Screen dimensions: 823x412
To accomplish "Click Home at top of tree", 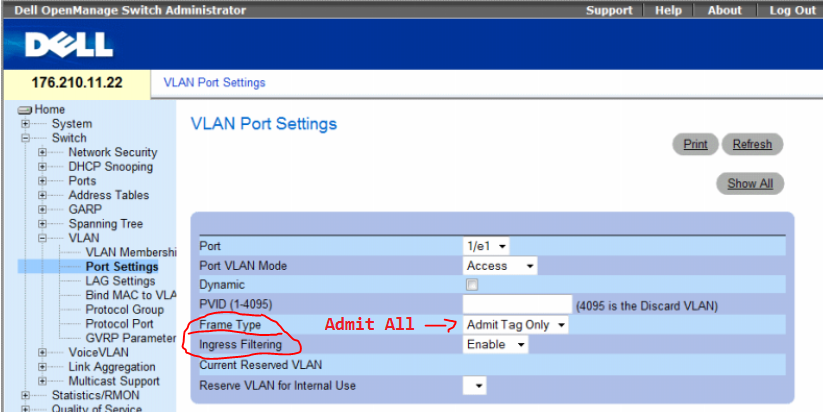I will [50, 110].
